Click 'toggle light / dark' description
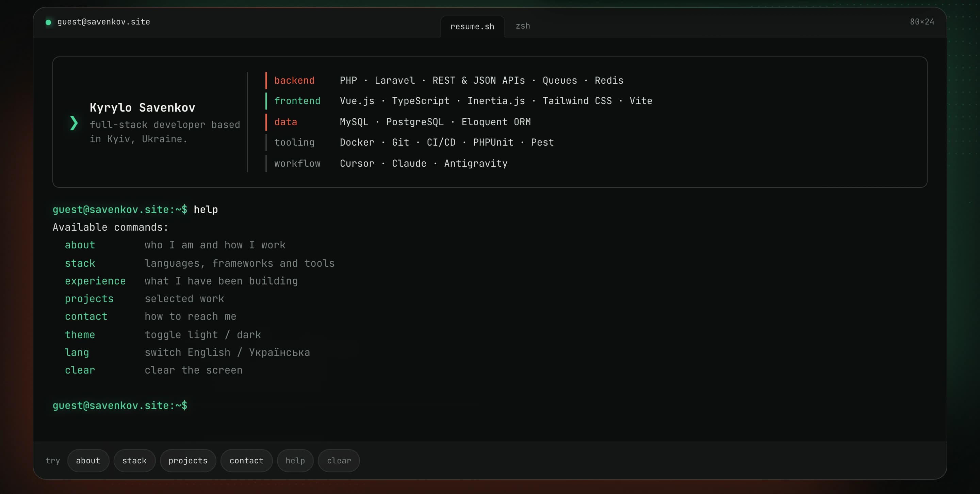 [203, 335]
